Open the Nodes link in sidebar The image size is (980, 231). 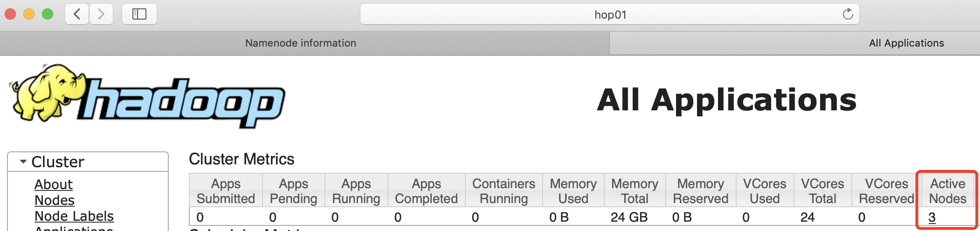pyautogui.click(x=55, y=200)
